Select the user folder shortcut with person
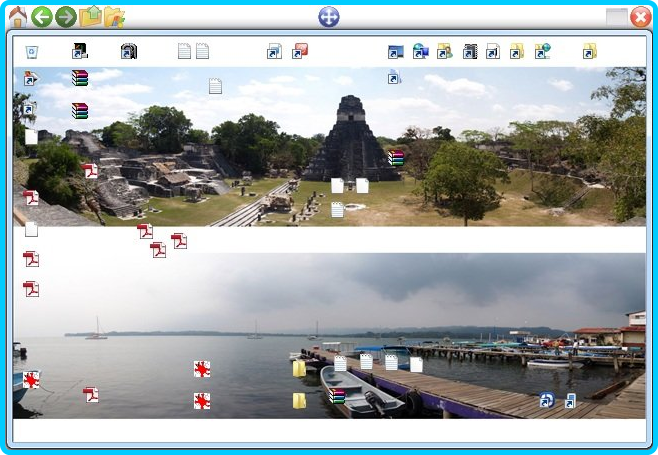Viewport: 658px width, 455px height. (x=445, y=51)
